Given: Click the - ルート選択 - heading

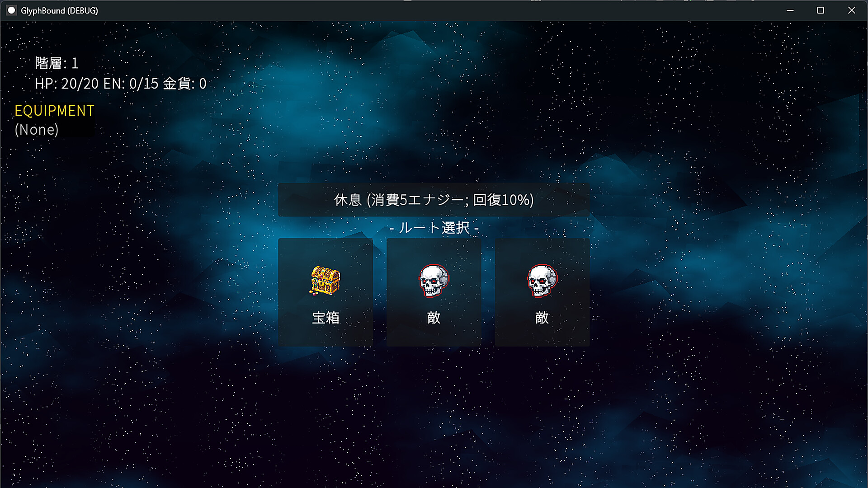Looking at the screenshot, I should point(434,228).
